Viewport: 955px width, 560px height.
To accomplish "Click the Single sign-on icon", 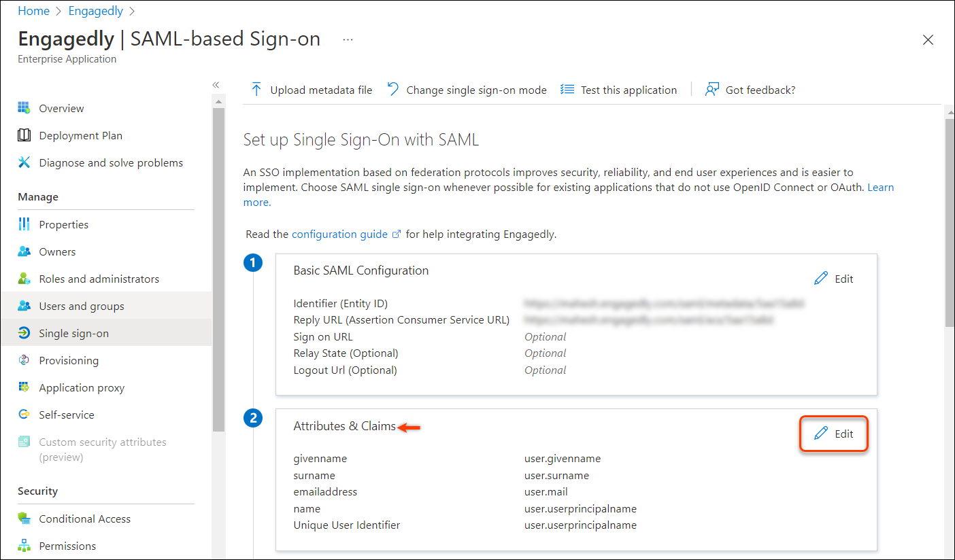I will (x=24, y=333).
